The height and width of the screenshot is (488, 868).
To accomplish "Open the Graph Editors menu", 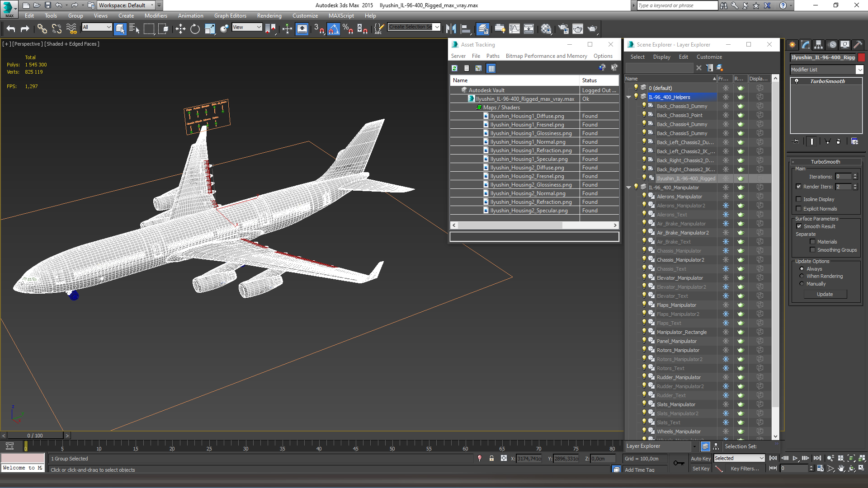I will tap(230, 16).
